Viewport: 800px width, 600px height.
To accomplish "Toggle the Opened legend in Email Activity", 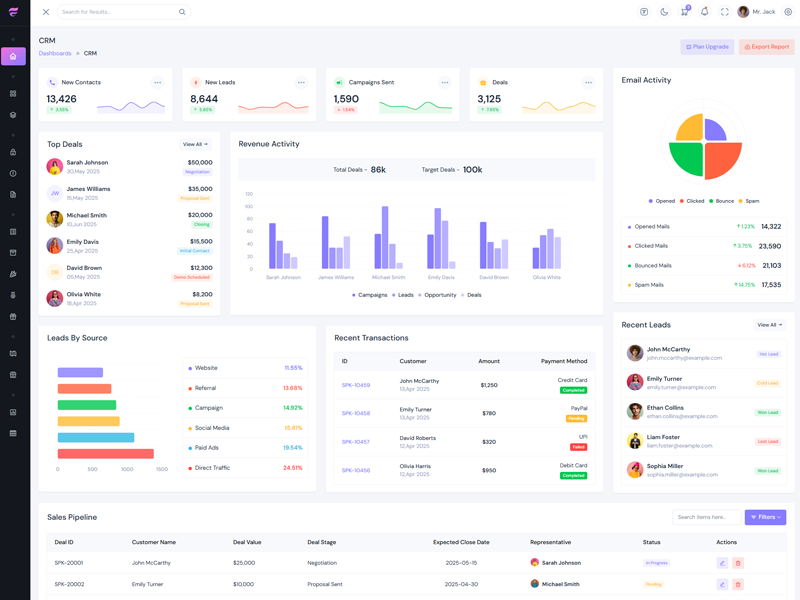I will pyautogui.click(x=662, y=201).
